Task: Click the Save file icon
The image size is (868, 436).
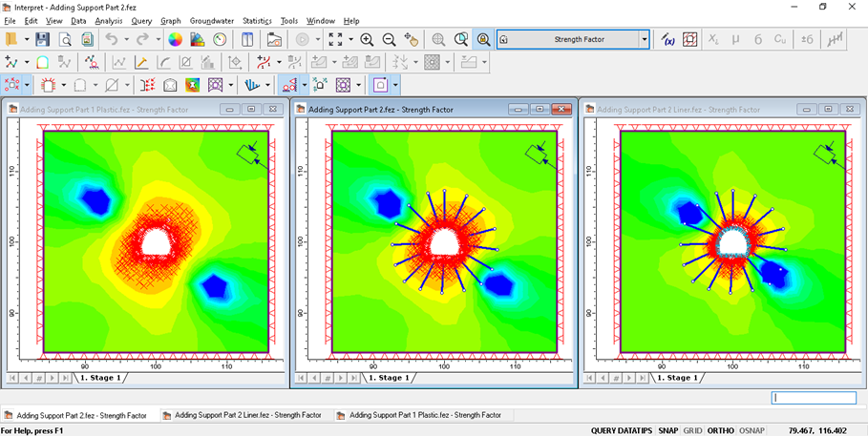Action: click(x=42, y=40)
